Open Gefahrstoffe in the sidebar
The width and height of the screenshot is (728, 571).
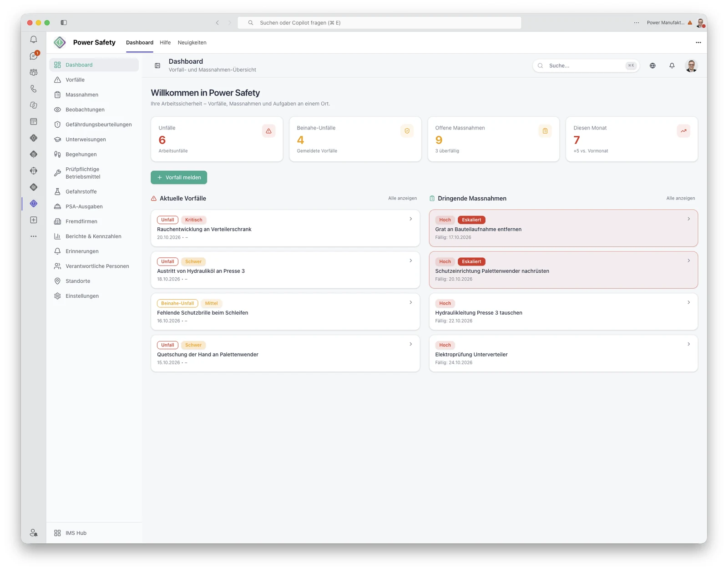click(x=94, y=191)
